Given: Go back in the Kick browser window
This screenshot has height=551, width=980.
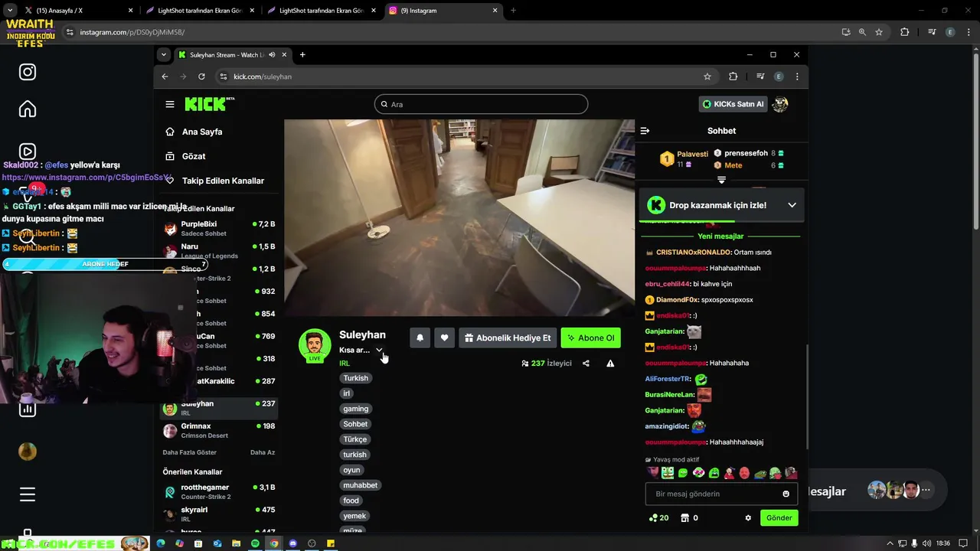Looking at the screenshot, I should click(x=165, y=77).
